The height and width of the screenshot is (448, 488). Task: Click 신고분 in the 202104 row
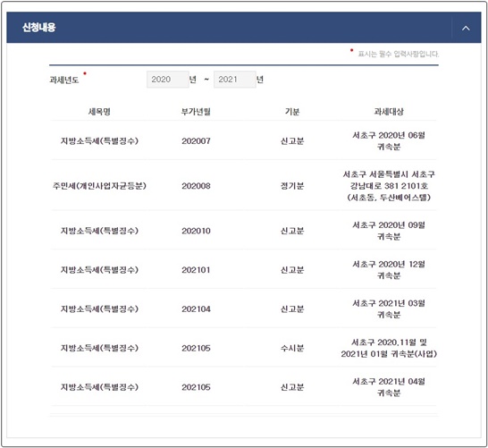point(292,309)
